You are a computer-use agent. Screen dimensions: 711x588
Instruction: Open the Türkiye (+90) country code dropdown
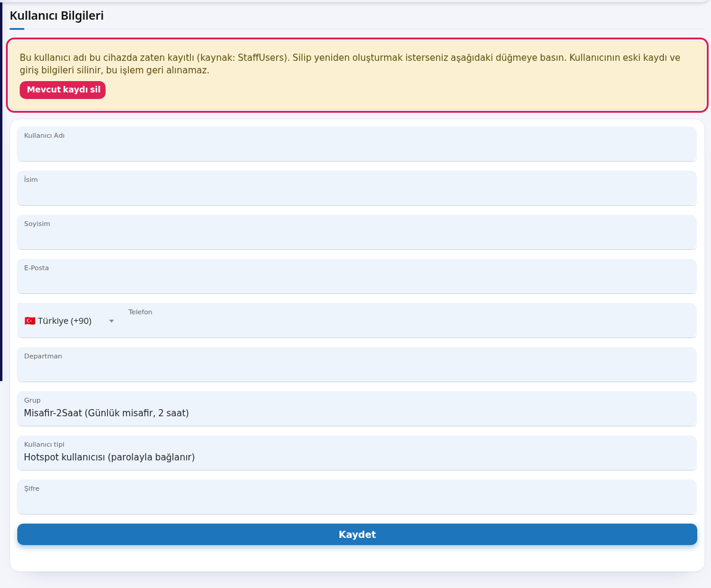(x=69, y=320)
